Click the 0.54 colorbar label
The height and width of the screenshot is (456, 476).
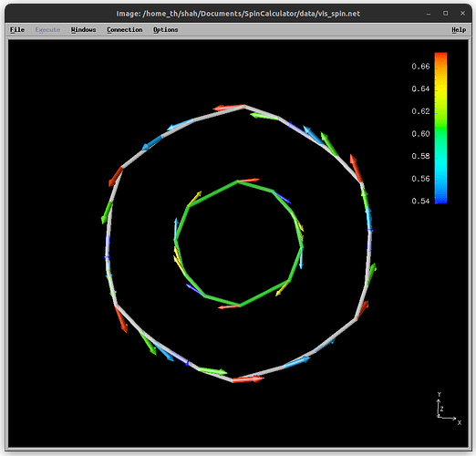tap(420, 201)
